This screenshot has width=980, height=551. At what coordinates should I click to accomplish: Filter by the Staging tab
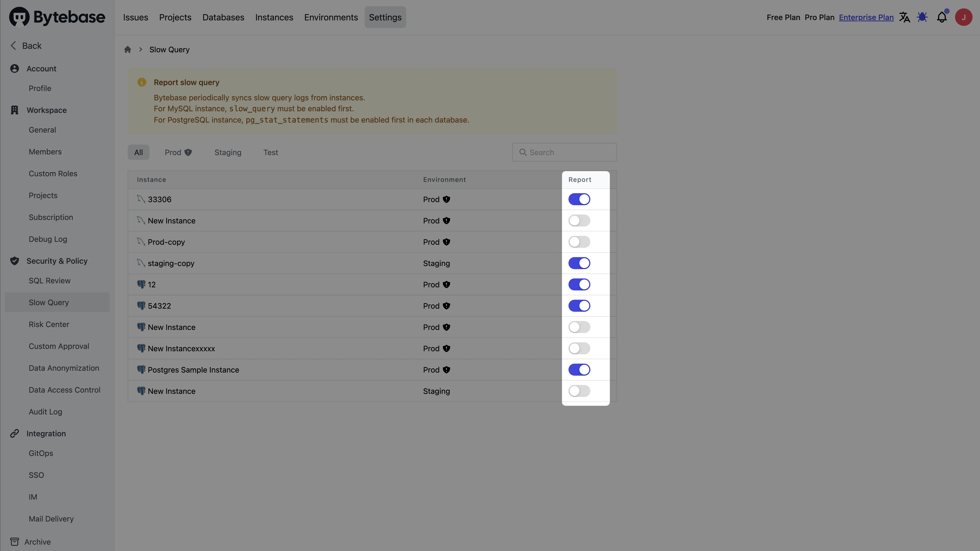click(228, 152)
